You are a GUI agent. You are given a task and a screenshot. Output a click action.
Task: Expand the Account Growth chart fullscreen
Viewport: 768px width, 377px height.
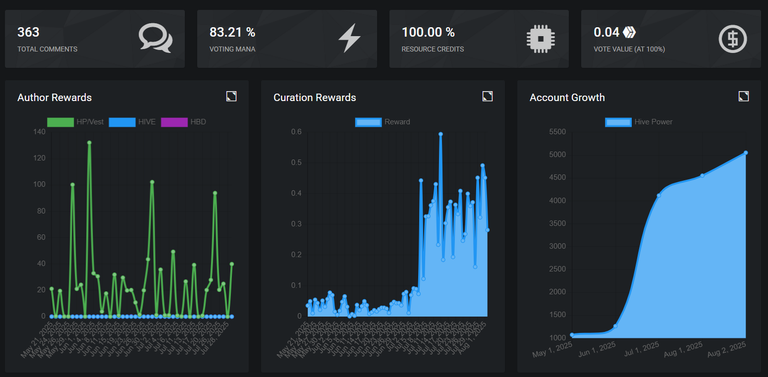click(744, 96)
